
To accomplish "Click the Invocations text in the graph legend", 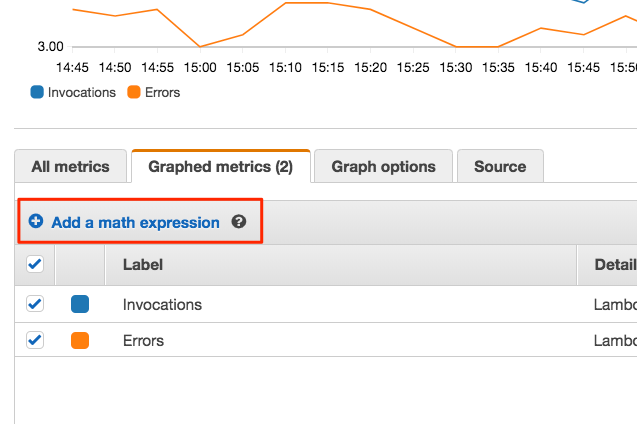I will tap(82, 92).
